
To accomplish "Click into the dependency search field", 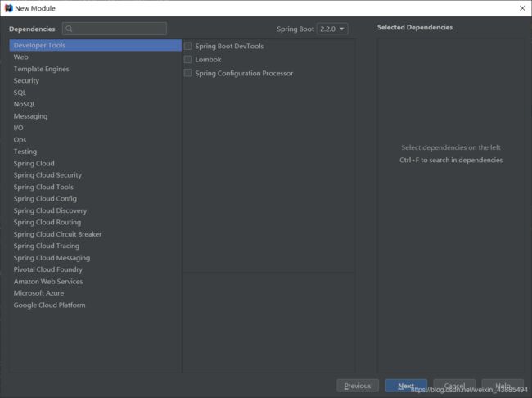I will pos(115,29).
